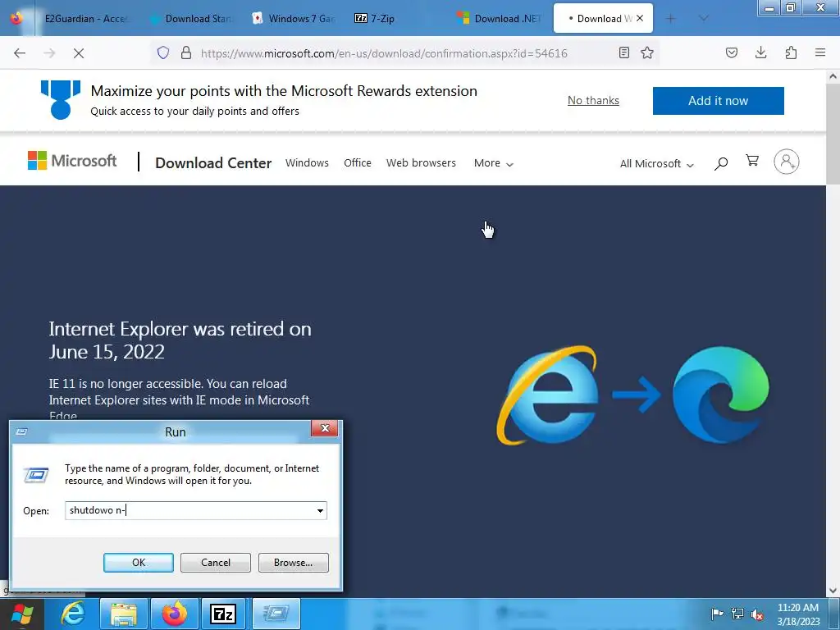This screenshot has width=840, height=630.
Task: Open the shopping cart icon
Action: click(x=752, y=161)
